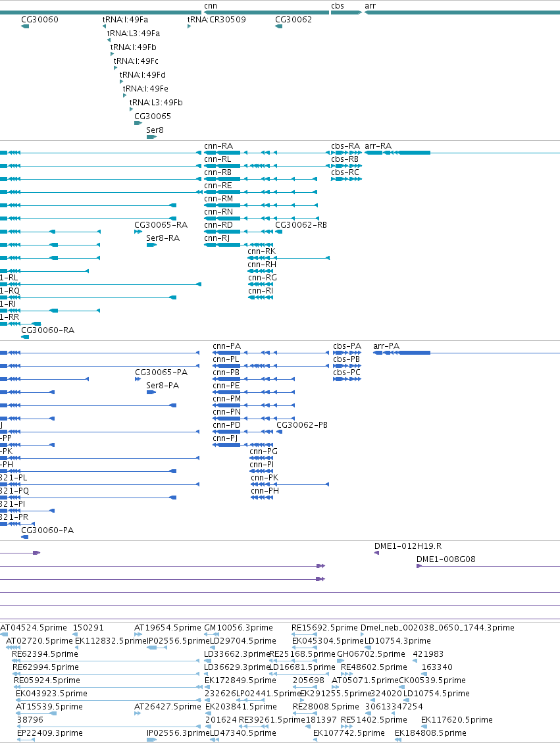This screenshot has height=743, width=560.
Task: Select the cnn-RM transcript label
Action: coord(218,199)
